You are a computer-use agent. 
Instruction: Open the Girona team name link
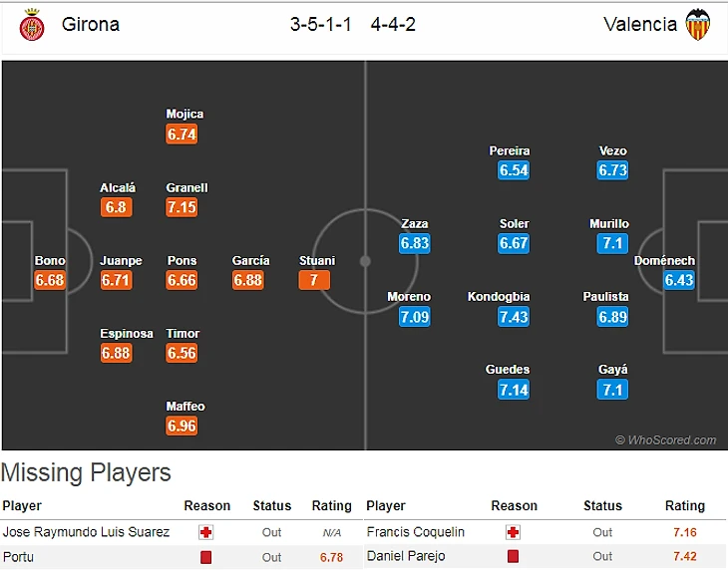click(x=91, y=24)
